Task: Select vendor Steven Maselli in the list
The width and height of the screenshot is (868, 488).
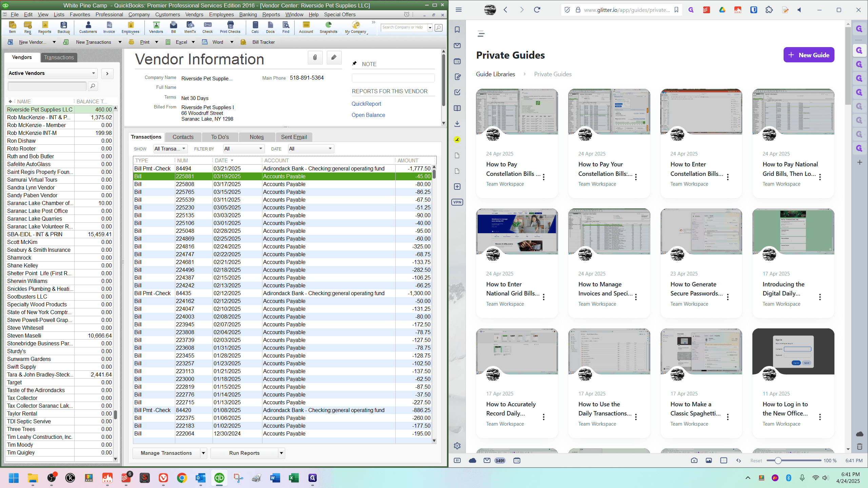Action: pyautogui.click(x=59, y=335)
